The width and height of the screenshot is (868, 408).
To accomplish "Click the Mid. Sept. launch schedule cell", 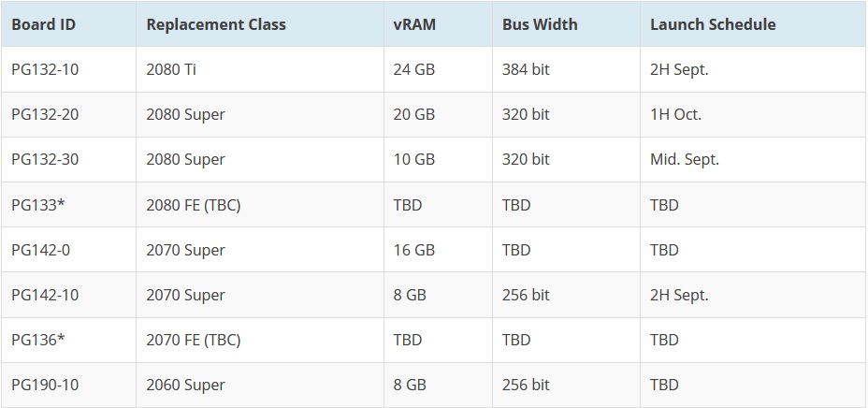I will 685,159.
